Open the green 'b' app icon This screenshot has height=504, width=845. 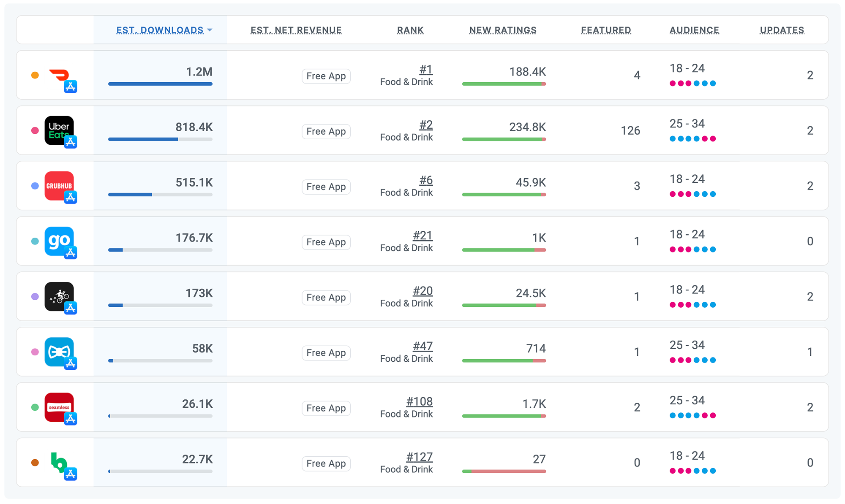click(59, 462)
